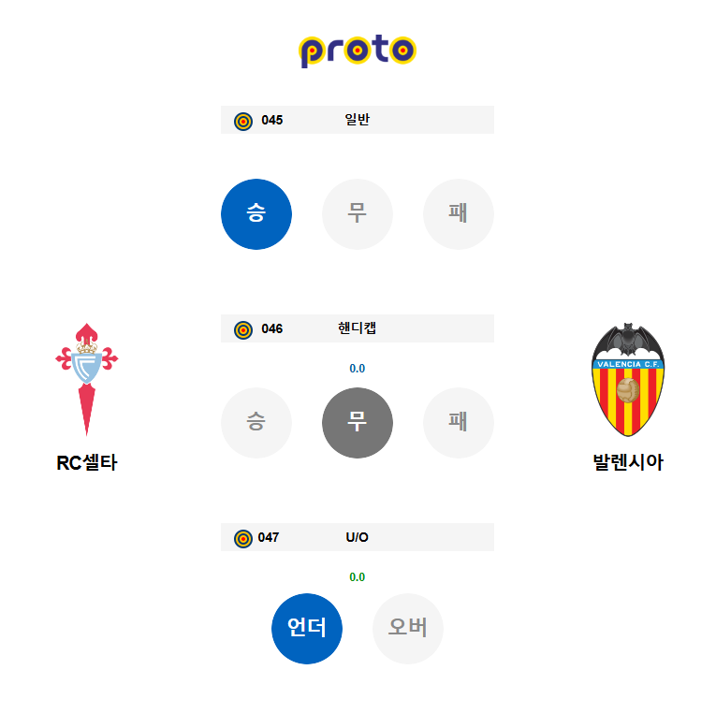Choose 무 (draw) in 일반 section

tap(358, 214)
